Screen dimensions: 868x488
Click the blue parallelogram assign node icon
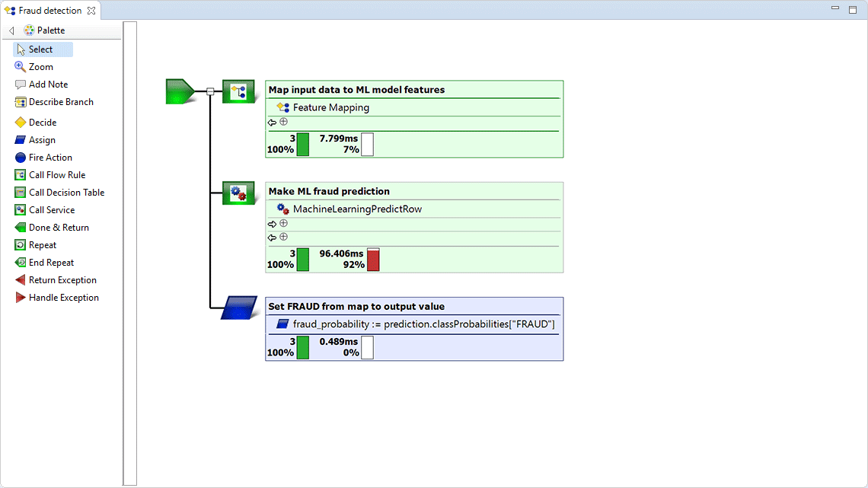pyautogui.click(x=238, y=308)
